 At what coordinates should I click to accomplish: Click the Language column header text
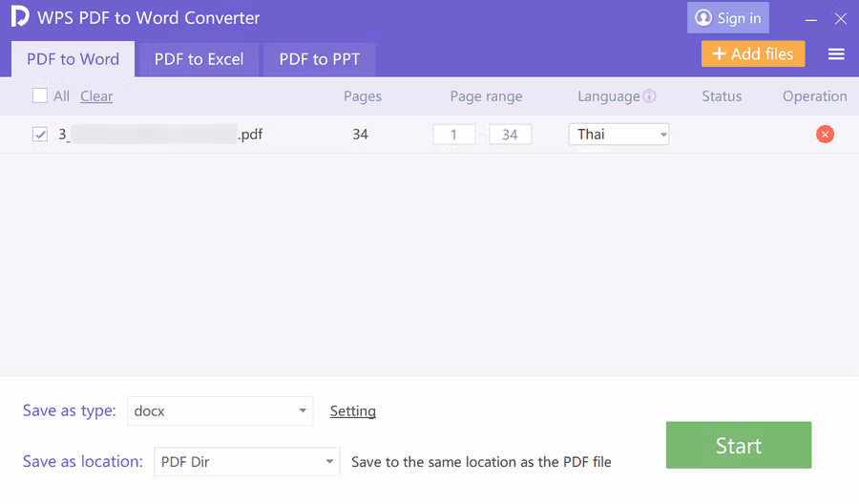[x=609, y=96]
